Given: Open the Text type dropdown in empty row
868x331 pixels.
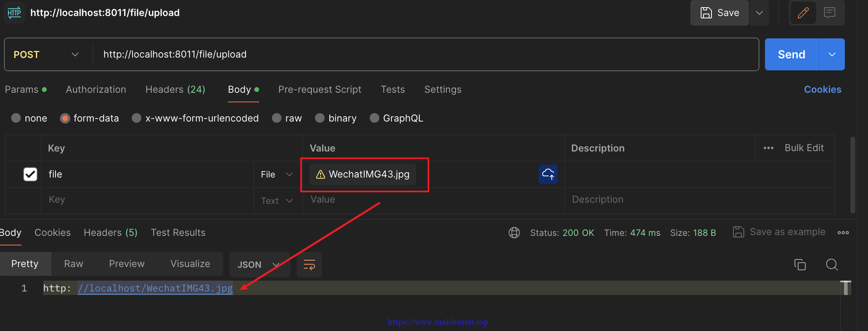Looking at the screenshot, I should click(x=277, y=201).
